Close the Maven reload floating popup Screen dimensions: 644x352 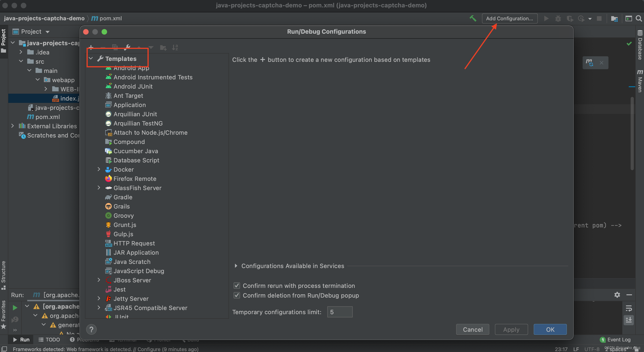[601, 63]
